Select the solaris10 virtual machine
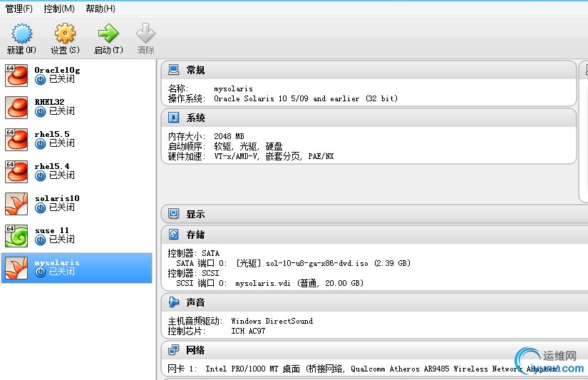The height and width of the screenshot is (380, 588). click(x=76, y=204)
